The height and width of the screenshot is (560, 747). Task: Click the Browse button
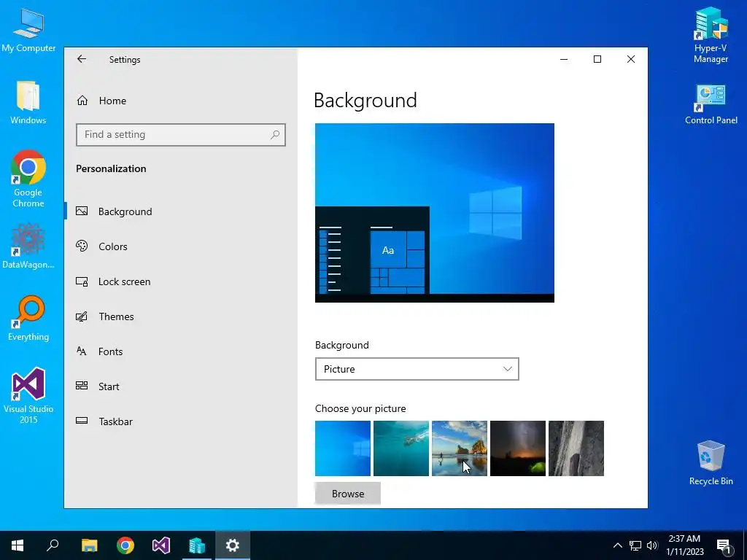[348, 494]
